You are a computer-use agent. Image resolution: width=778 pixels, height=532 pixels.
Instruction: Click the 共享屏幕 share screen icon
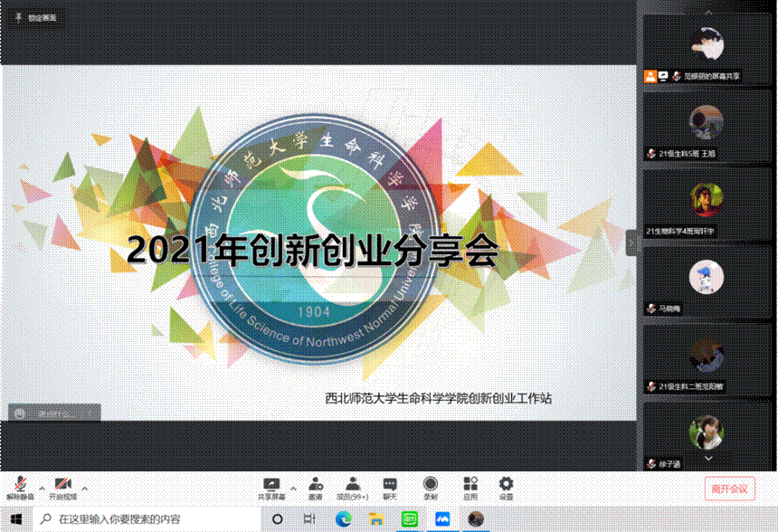click(x=270, y=488)
